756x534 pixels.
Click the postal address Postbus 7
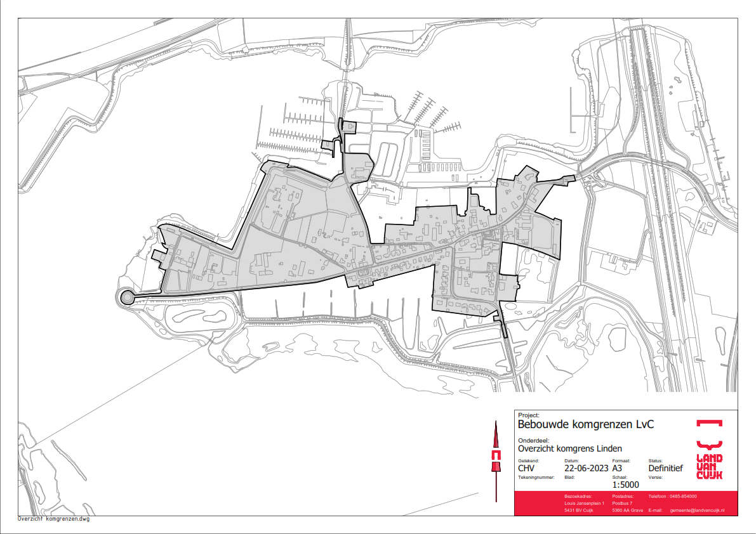pyautogui.click(x=623, y=503)
